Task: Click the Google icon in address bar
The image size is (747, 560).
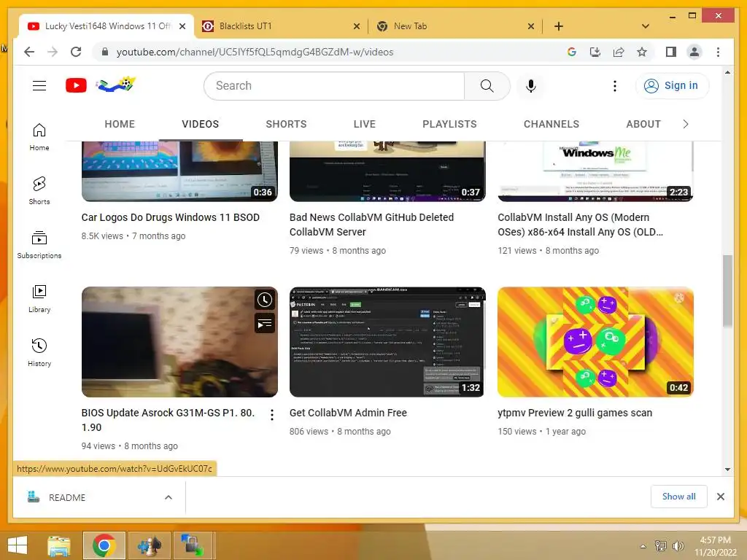Action: coord(572,52)
